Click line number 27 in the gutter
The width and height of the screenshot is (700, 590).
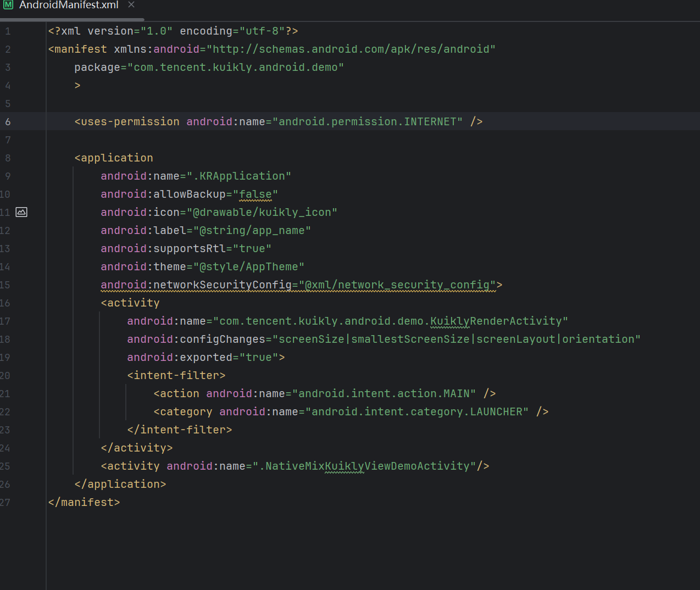5,503
